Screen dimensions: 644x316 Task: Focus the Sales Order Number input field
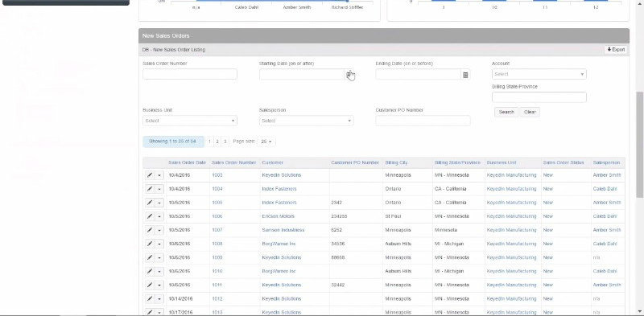pos(190,74)
